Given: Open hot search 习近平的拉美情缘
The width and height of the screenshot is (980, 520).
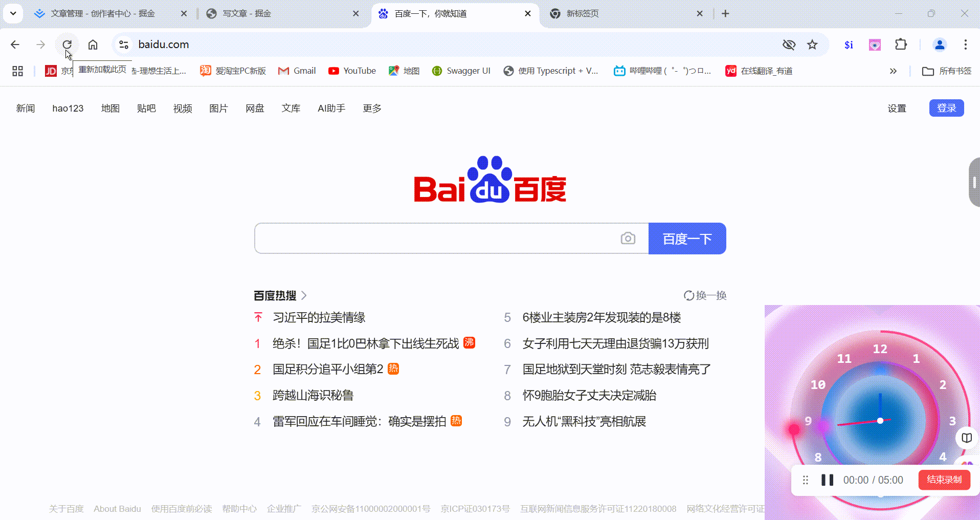Looking at the screenshot, I should tap(319, 317).
